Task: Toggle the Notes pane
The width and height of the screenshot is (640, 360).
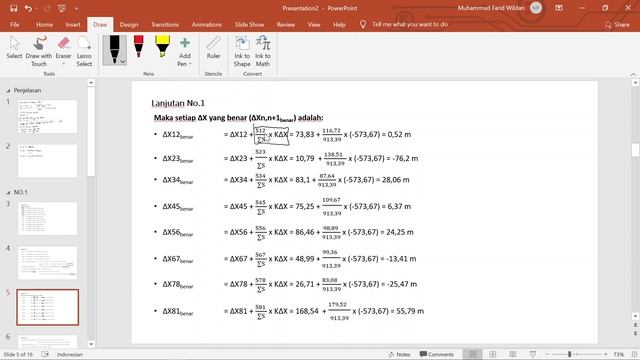Action: 399,354
